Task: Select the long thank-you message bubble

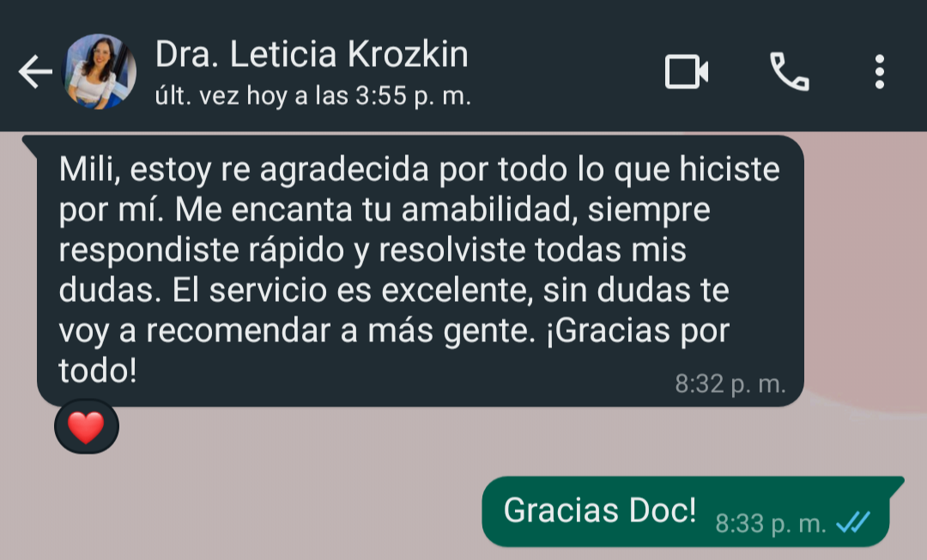Action: point(421,271)
